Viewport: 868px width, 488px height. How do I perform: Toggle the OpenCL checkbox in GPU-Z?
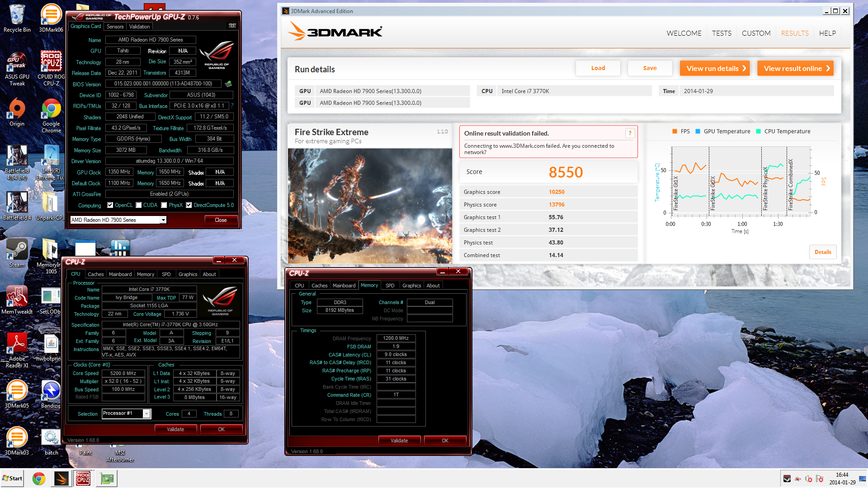point(110,205)
